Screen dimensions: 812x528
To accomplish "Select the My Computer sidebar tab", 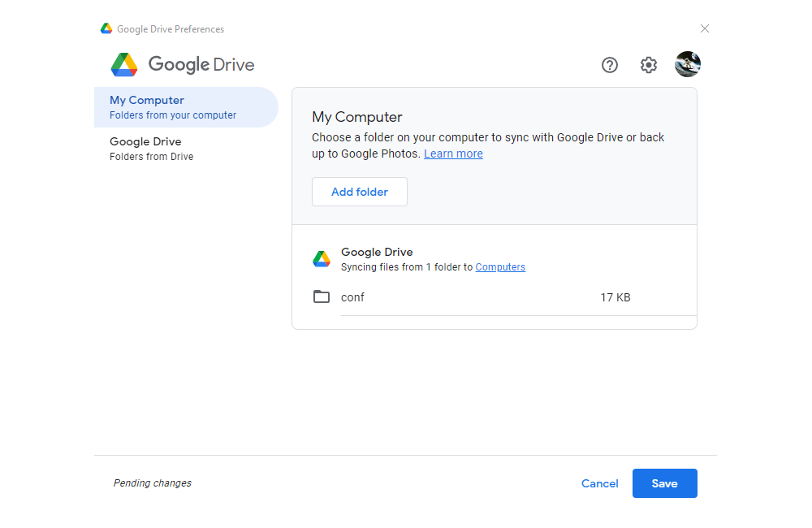I will 187,107.
